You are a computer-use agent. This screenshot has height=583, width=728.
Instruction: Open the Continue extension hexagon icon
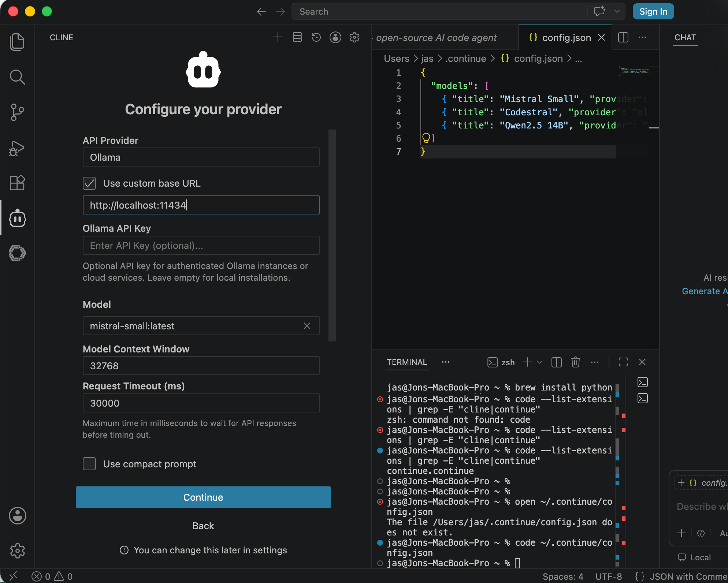pyautogui.click(x=17, y=253)
